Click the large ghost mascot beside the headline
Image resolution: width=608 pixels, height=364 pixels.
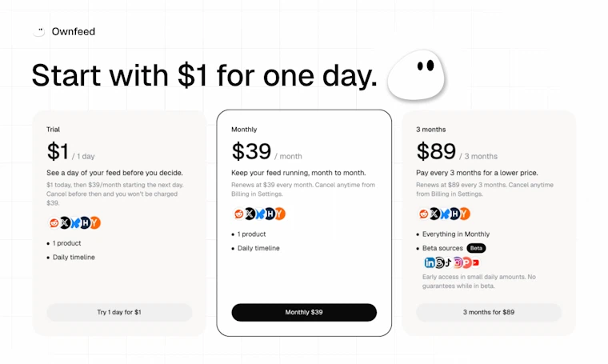pos(416,74)
